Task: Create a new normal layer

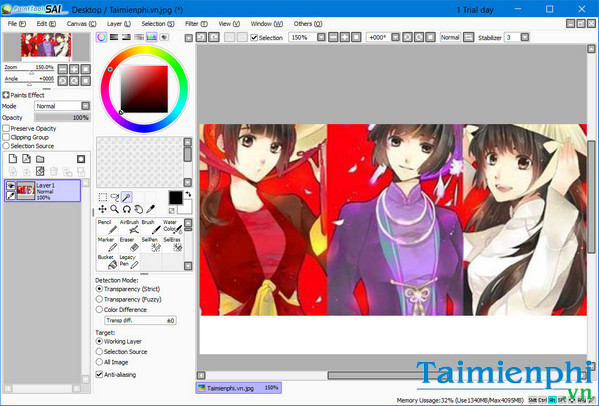Action: click(x=13, y=159)
